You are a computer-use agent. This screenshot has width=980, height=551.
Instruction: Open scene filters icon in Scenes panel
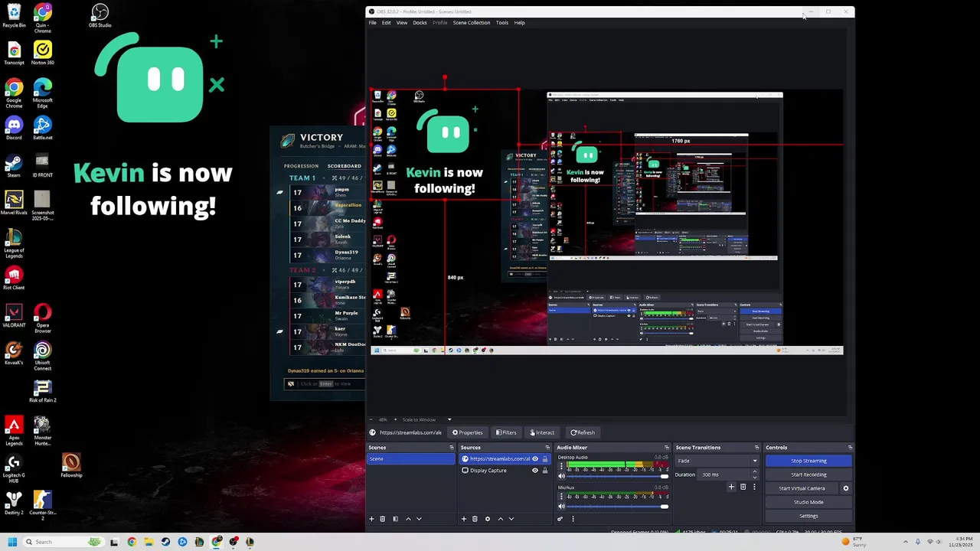pos(395,519)
